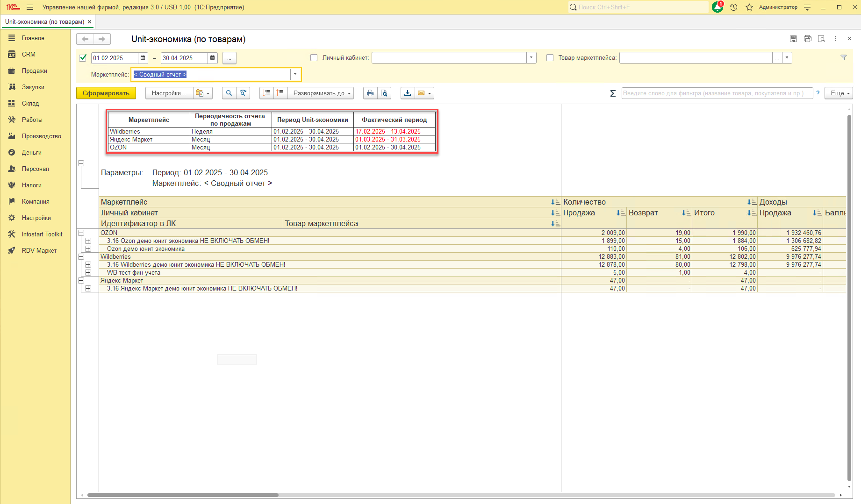The image size is (861, 504).
Task: Open Деньги section
Action: tap(35, 152)
